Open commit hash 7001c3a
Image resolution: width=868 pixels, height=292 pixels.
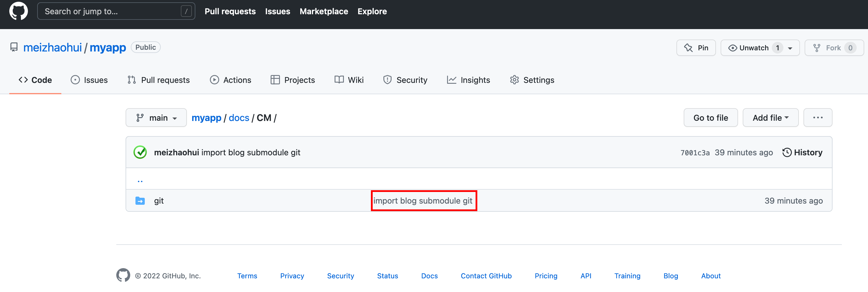coord(695,153)
